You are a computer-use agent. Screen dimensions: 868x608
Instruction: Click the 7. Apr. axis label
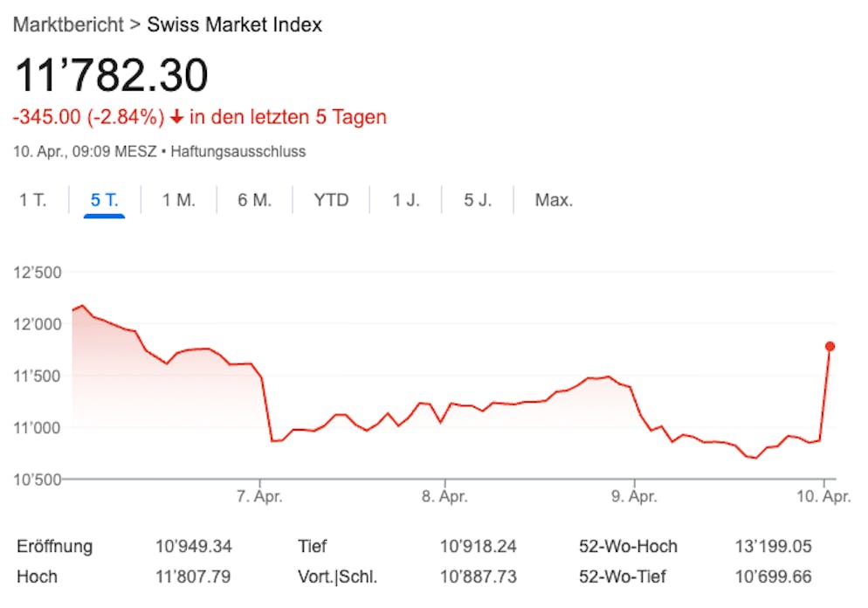[x=259, y=497]
